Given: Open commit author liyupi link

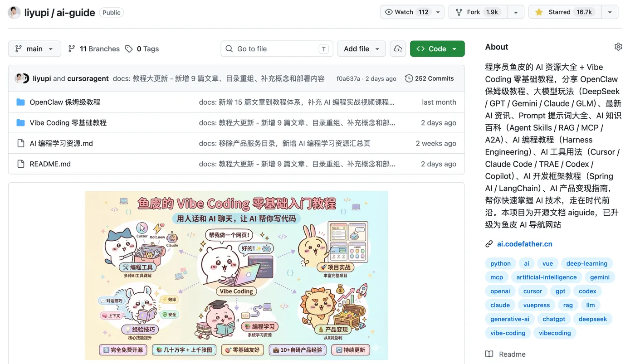Looking at the screenshot, I should tap(42, 78).
